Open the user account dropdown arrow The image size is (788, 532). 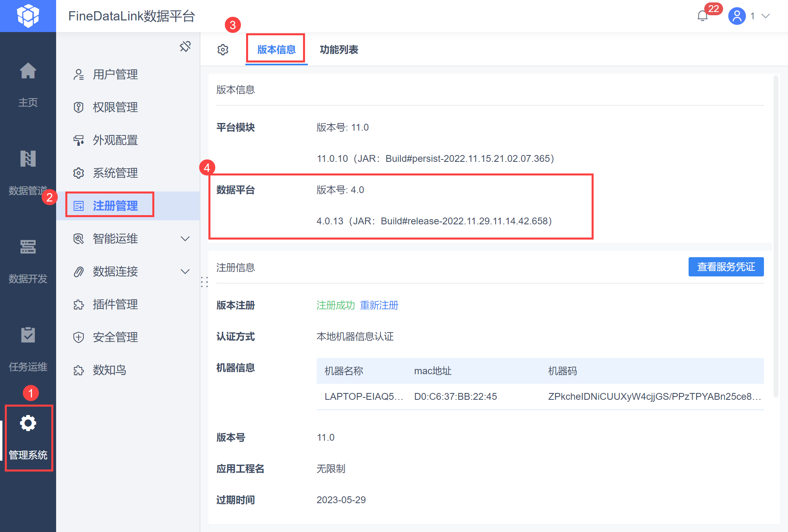(x=766, y=16)
